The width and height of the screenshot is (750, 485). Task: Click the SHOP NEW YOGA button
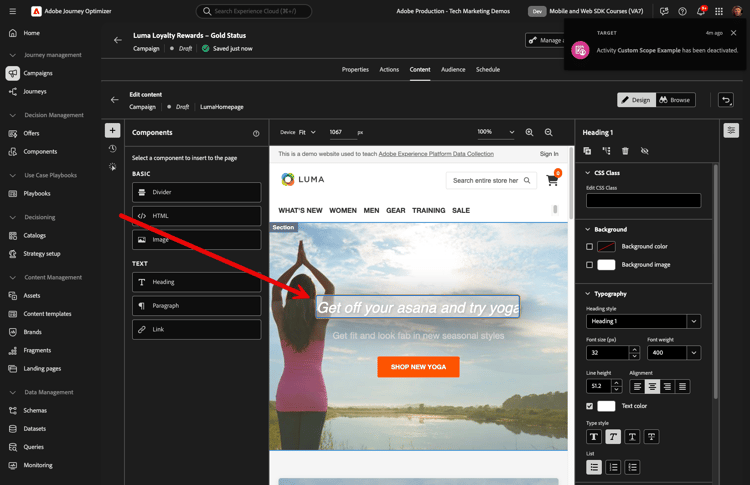(419, 367)
